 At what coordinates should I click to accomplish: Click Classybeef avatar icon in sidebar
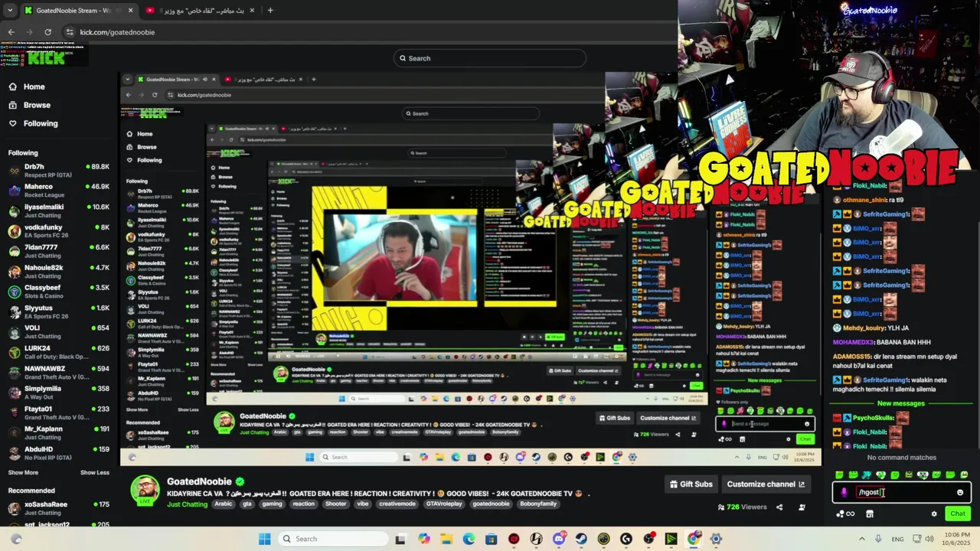14,292
